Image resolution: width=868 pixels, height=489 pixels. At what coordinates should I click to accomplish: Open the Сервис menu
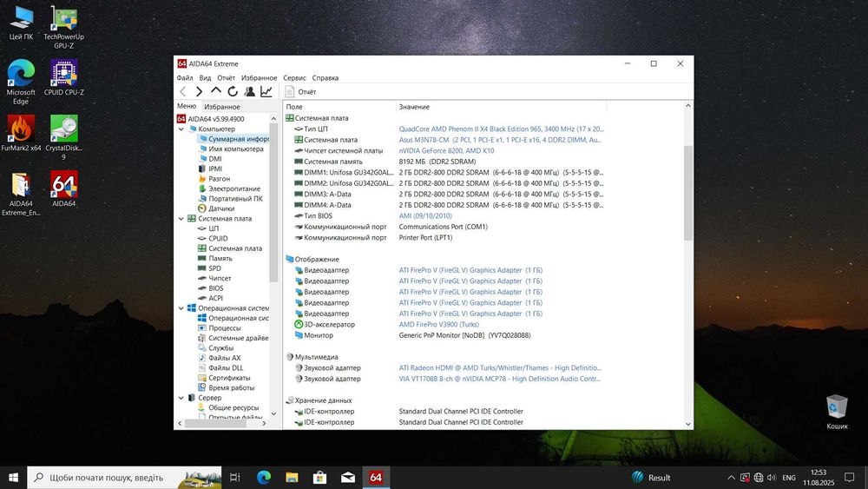pyautogui.click(x=294, y=78)
